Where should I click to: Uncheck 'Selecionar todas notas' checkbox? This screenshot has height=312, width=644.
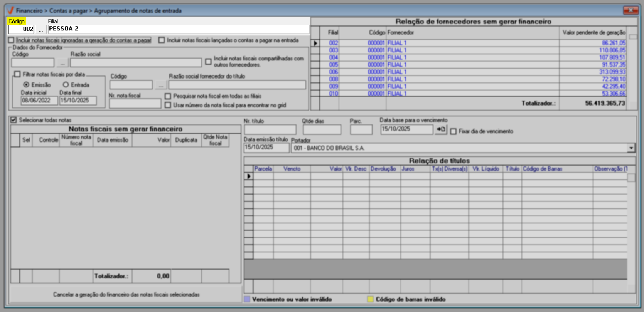point(14,120)
